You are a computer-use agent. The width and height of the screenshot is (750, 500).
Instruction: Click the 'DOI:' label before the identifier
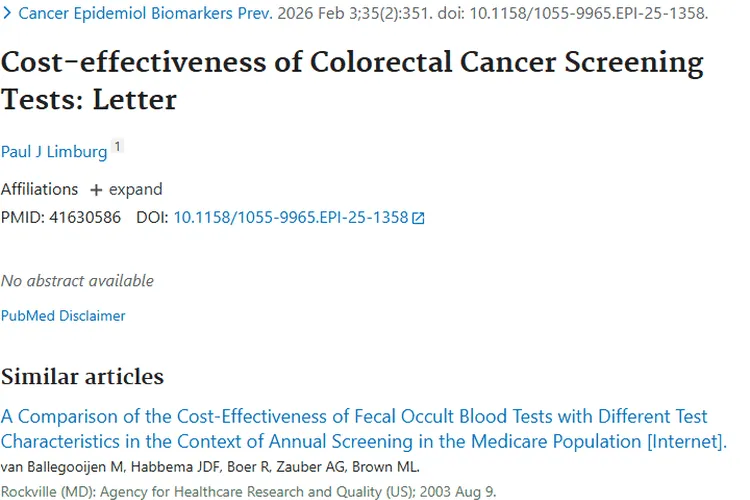coord(152,217)
